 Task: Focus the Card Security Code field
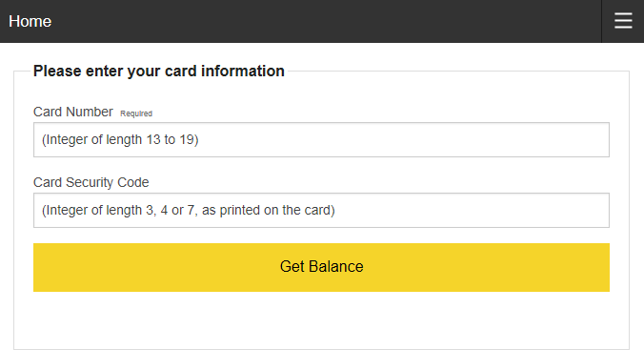(x=321, y=210)
